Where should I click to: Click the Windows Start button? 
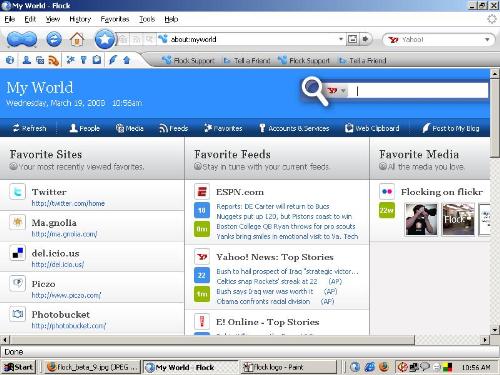[18, 367]
